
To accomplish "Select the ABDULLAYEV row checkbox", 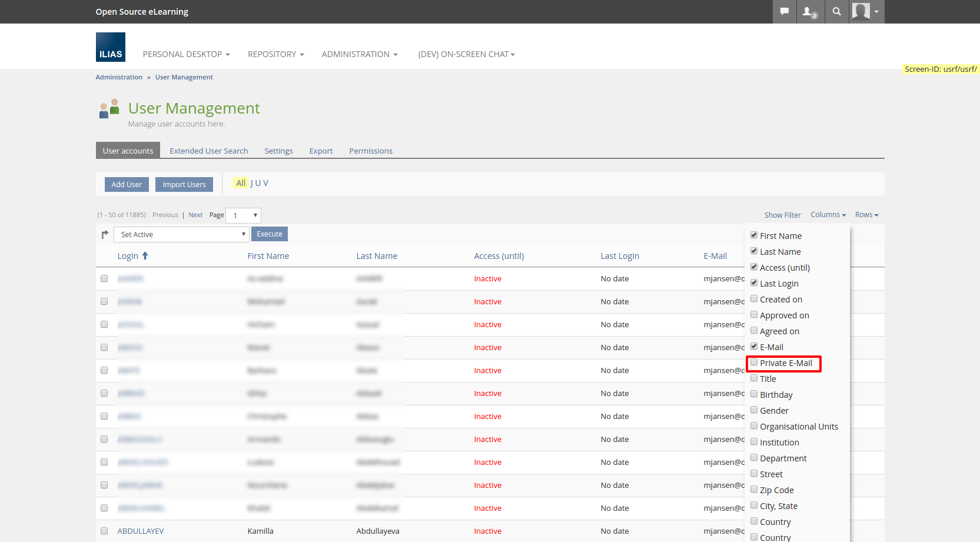I will pyautogui.click(x=104, y=531).
